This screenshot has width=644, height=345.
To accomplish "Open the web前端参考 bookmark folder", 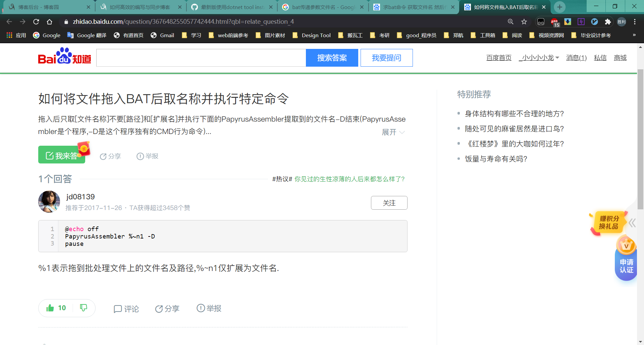I will click(x=228, y=35).
